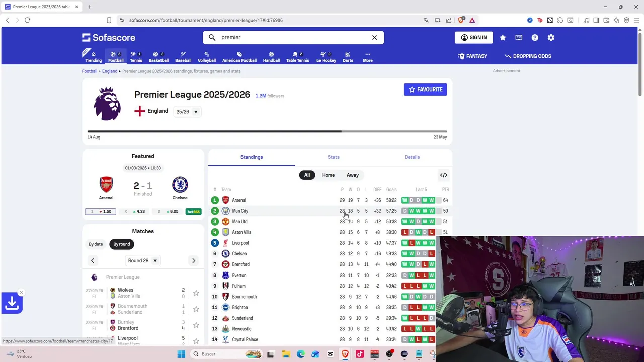This screenshot has height=362, width=644.
Task: Open the help question mark icon
Action: pos(535,37)
